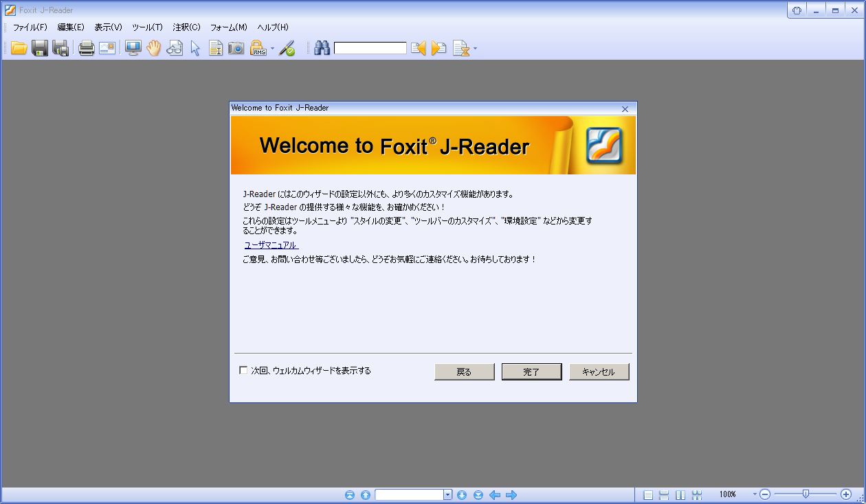Viewport: 866px width, 504px height.
Task: Open the 注釈(C) menu
Action: (x=186, y=27)
